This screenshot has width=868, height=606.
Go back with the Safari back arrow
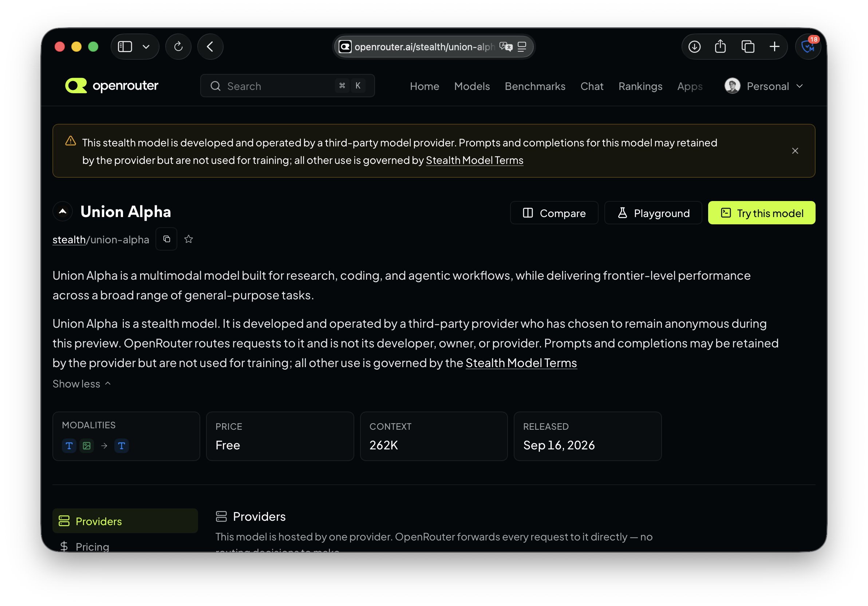(x=210, y=47)
